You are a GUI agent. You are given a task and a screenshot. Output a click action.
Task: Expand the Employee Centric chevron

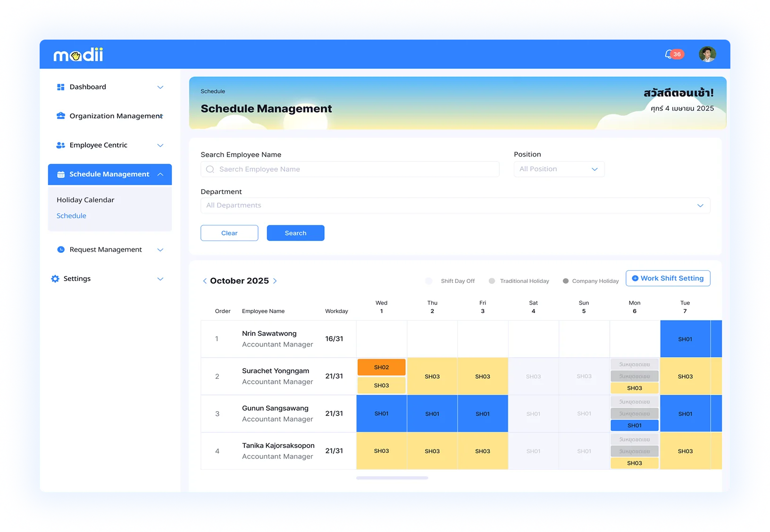tap(160, 145)
